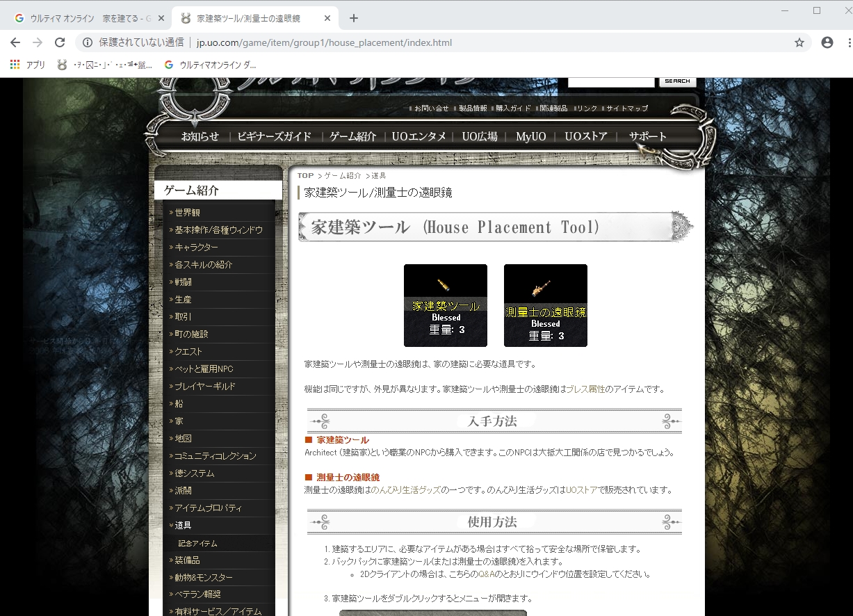The image size is (853, 616).
Task: Open the Chrome profile avatar icon
Action: 827,42
